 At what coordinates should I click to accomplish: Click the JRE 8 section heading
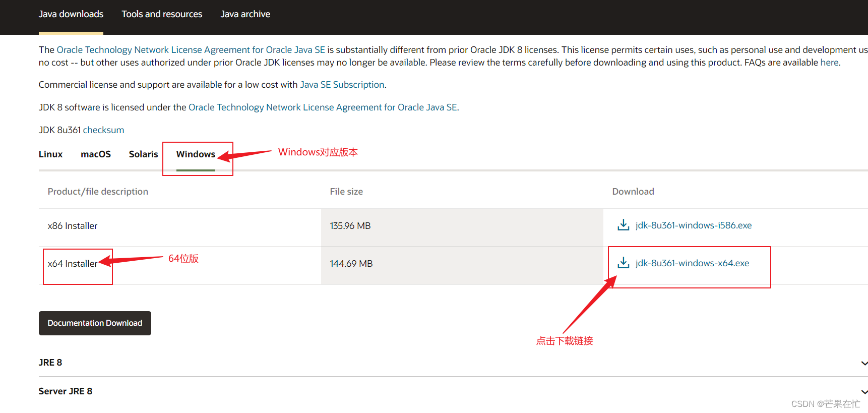pos(50,363)
